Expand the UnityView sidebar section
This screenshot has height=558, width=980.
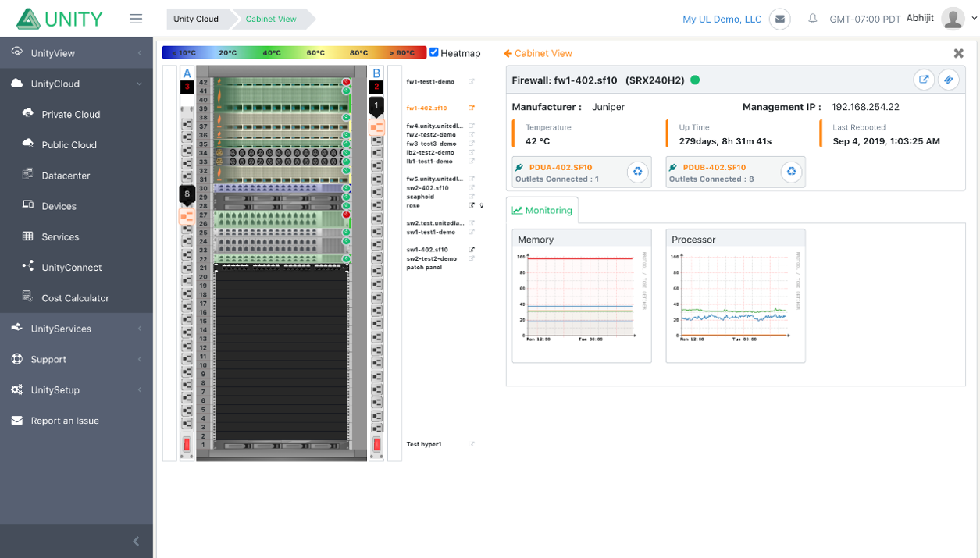77,53
